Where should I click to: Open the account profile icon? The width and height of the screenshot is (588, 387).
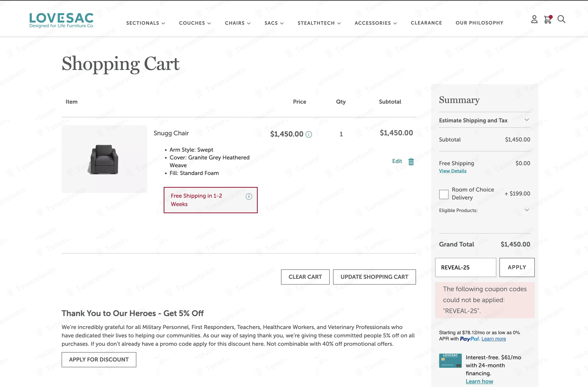pos(534,19)
